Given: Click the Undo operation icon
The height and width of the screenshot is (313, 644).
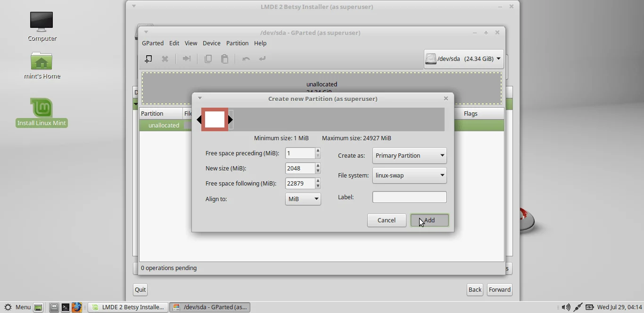Looking at the screenshot, I should [246, 59].
